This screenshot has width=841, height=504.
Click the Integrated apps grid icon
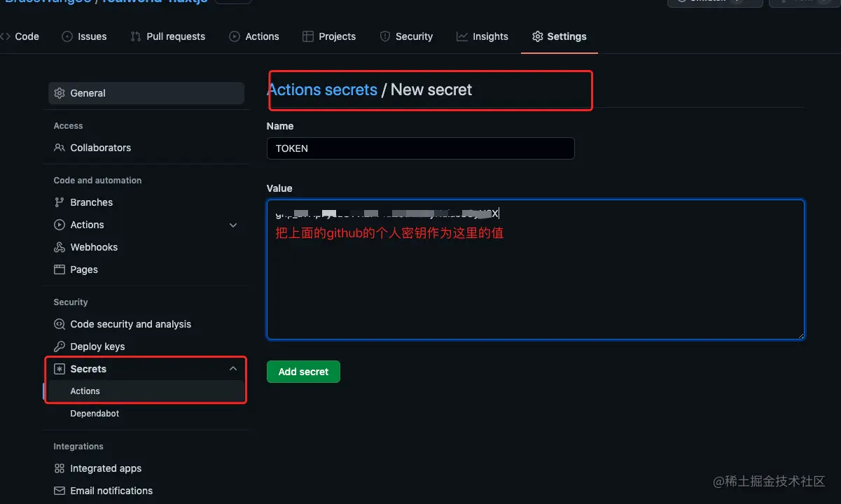click(x=60, y=468)
